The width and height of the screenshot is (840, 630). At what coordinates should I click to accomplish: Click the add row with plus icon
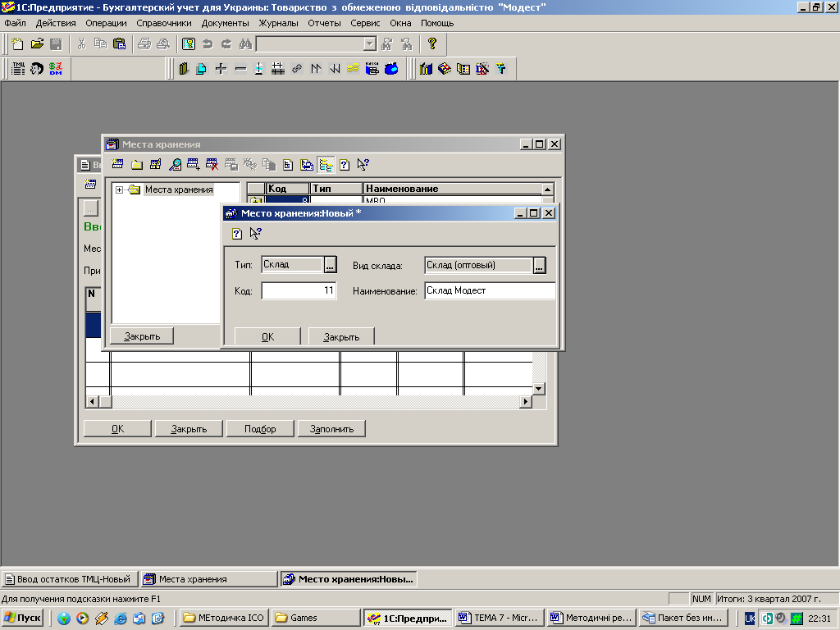[x=194, y=164]
